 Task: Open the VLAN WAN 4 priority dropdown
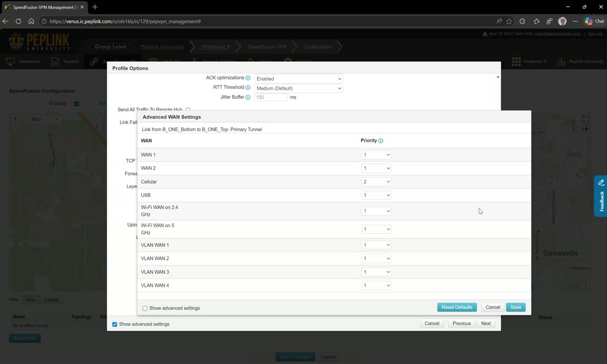376,286
